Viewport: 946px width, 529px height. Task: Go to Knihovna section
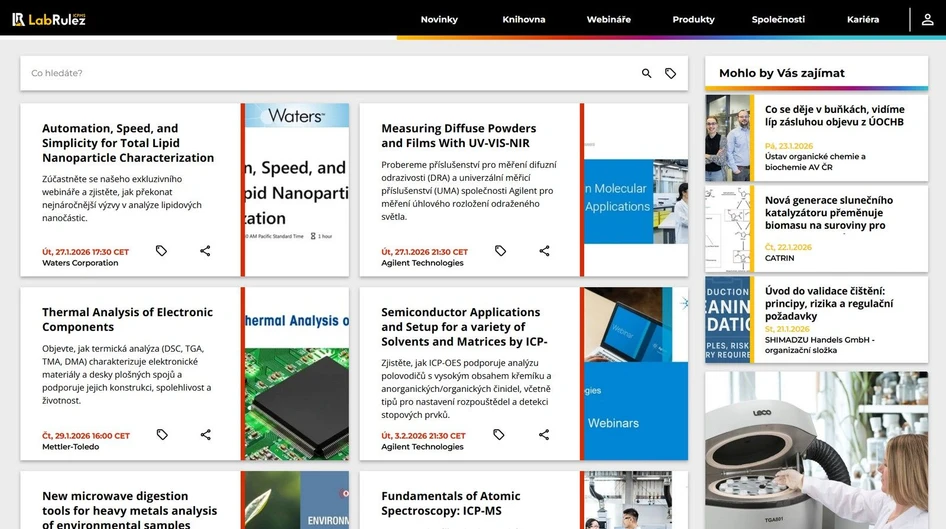point(524,19)
